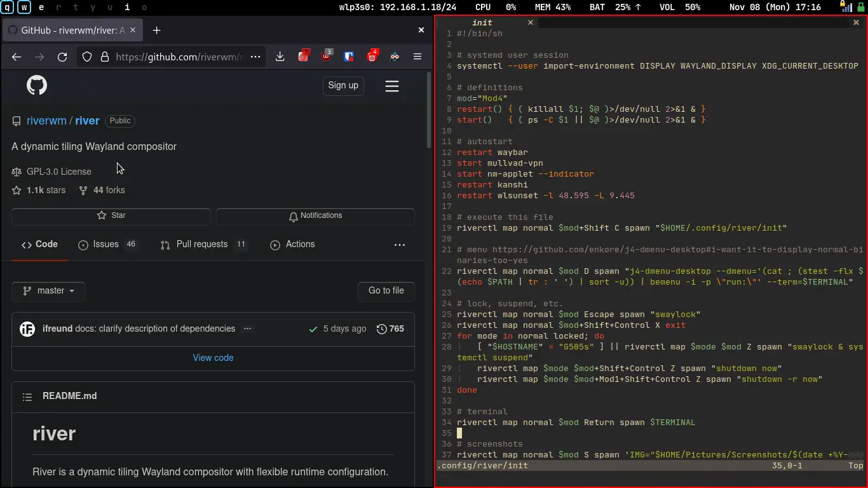Click the commit history clock icon 765
The height and width of the screenshot is (488, 868).
(x=390, y=329)
